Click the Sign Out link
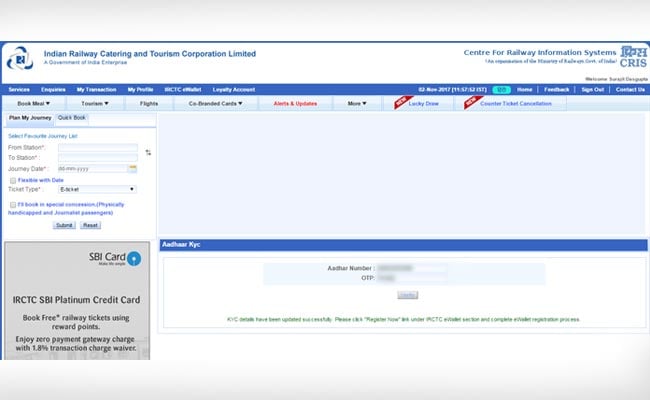650x400 pixels. tap(592, 90)
